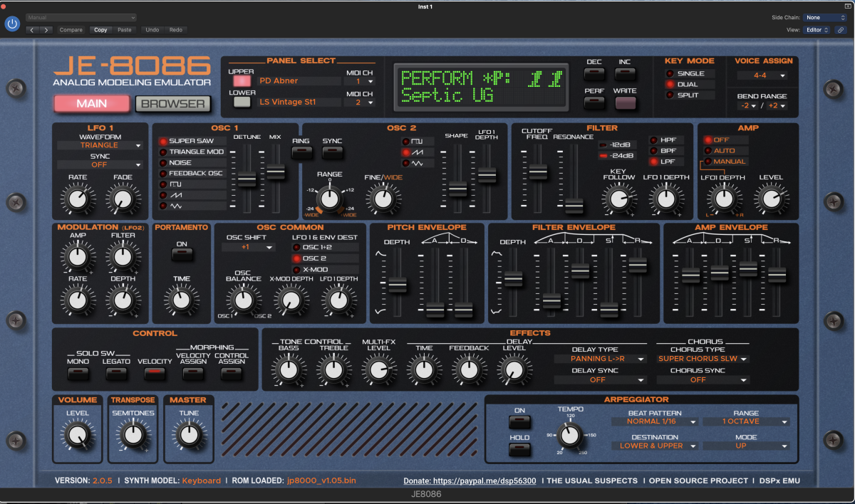The height and width of the screenshot is (504, 855).
Task: Open LFO 1 Waveform Triangle dropdown
Action: pos(100,145)
